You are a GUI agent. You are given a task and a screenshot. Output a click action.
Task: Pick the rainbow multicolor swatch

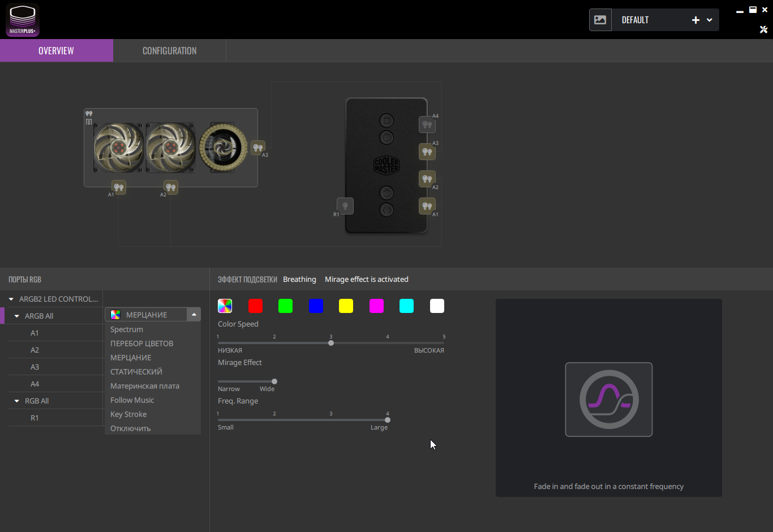pyautogui.click(x=225, y=306)
